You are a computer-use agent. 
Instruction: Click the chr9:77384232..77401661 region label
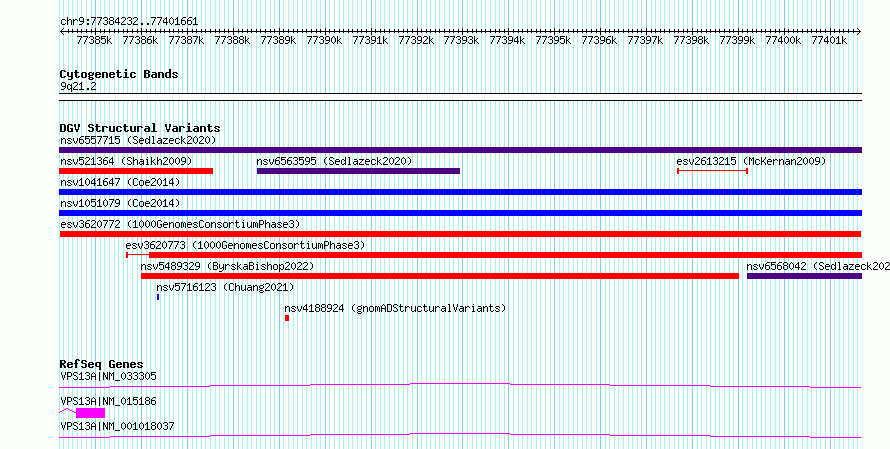coord(129,22)
